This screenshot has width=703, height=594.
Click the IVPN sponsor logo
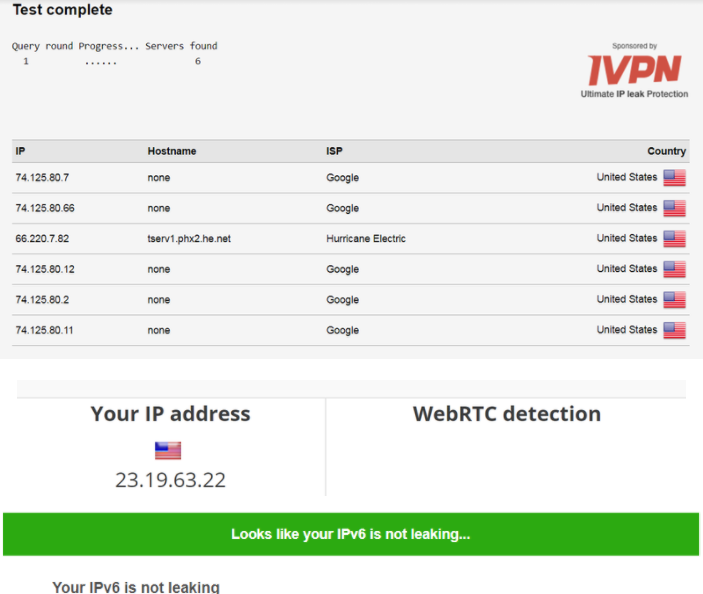point(634,69)
